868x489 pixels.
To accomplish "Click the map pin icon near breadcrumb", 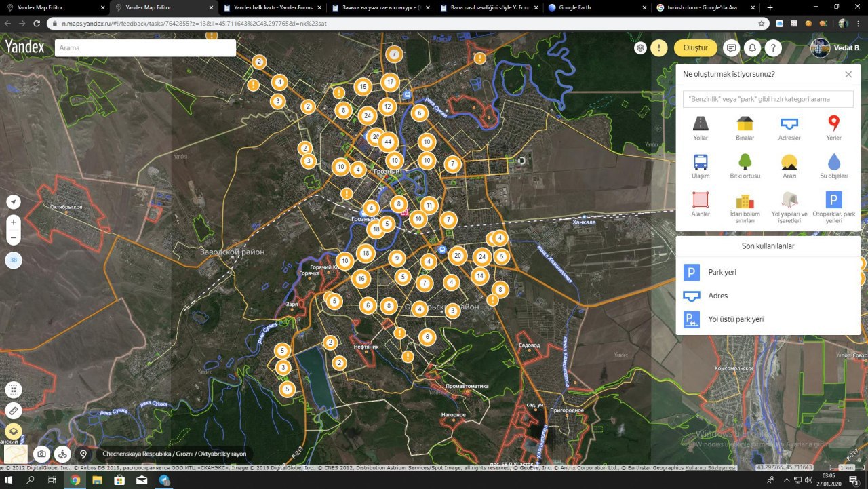I will 83,454.
